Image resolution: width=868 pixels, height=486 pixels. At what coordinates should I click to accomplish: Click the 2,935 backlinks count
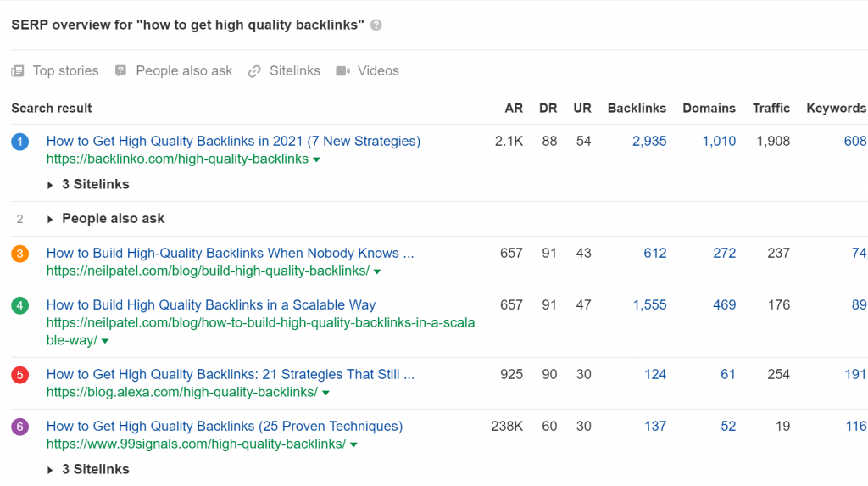click(x=649, y=141)
